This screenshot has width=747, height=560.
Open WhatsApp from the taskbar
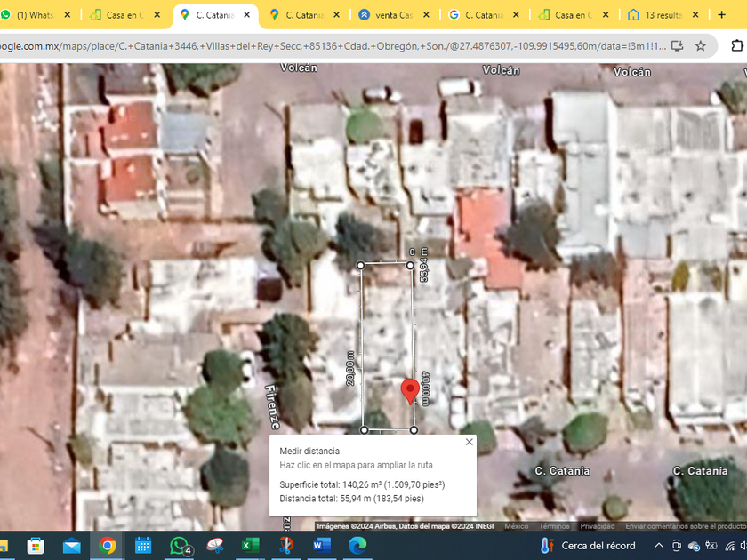pos(181,546)
